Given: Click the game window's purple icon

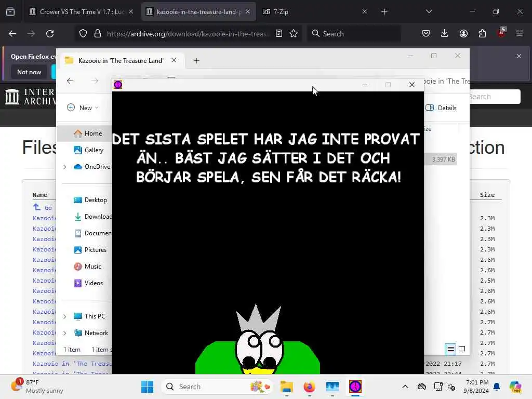Looking at the screenshot, I should 118,85.
